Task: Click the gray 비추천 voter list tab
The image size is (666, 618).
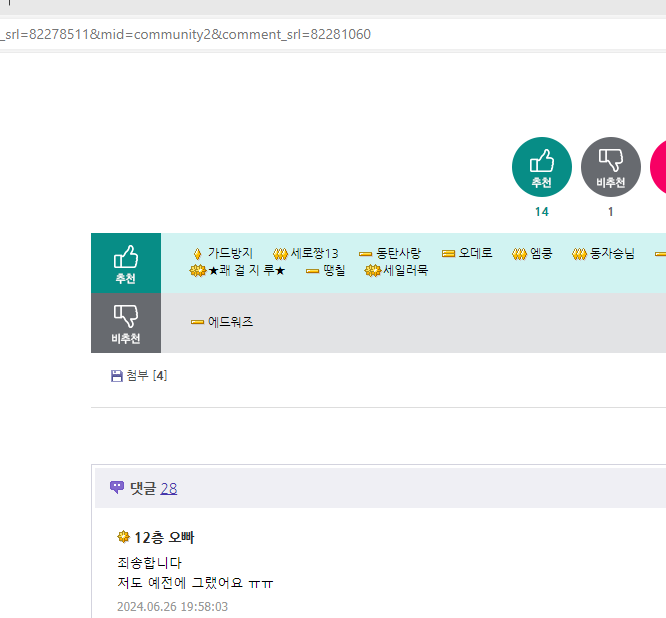Action: (x=126, y=323)
